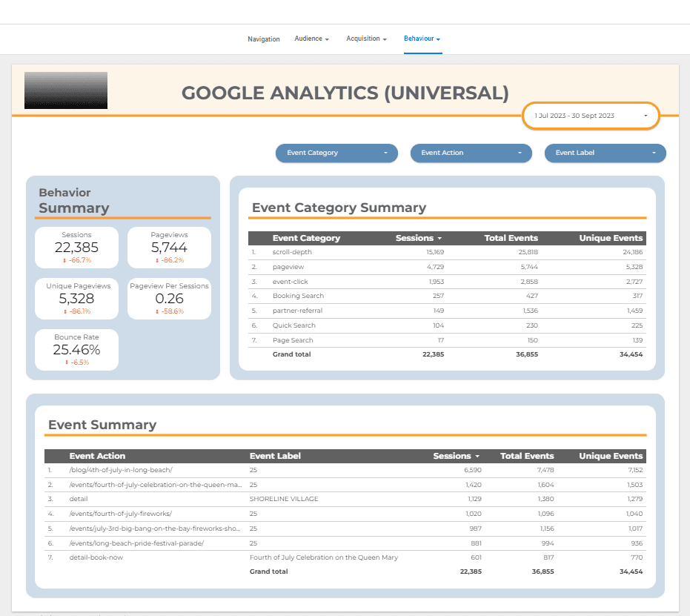Viewport: 690px width, 616px height.
Task: Click Event Label column header in Event Summary
Action: (275, 457)
